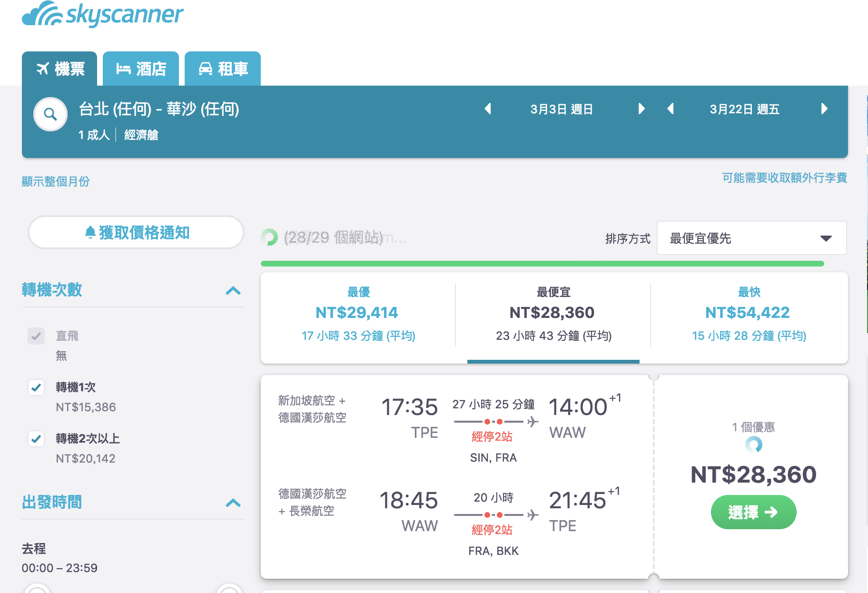Click 排序方式 label

click(x=628, y=238)
